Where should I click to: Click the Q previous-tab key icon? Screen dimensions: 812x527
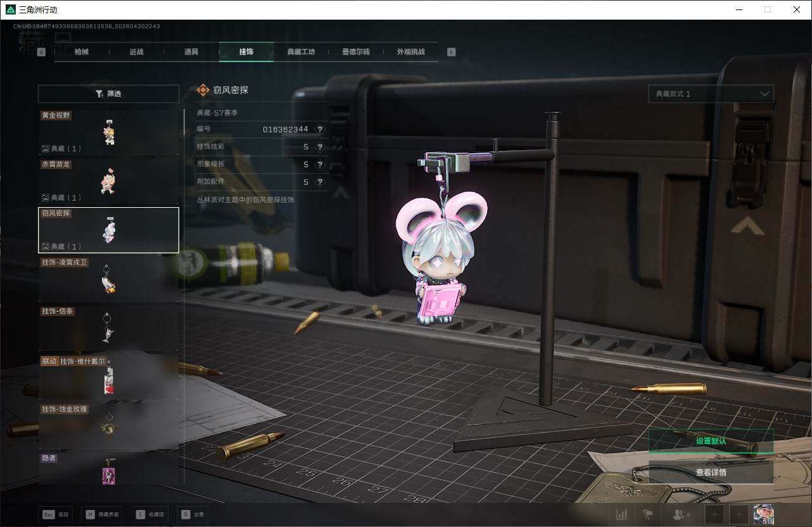tap(41, 52)
